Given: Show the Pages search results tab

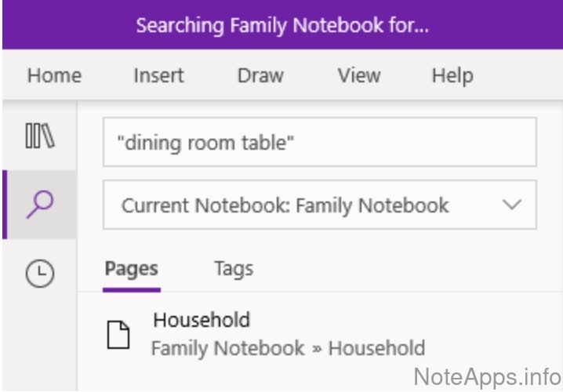Looking at the screenshot, I should click(x=131, y=269).
